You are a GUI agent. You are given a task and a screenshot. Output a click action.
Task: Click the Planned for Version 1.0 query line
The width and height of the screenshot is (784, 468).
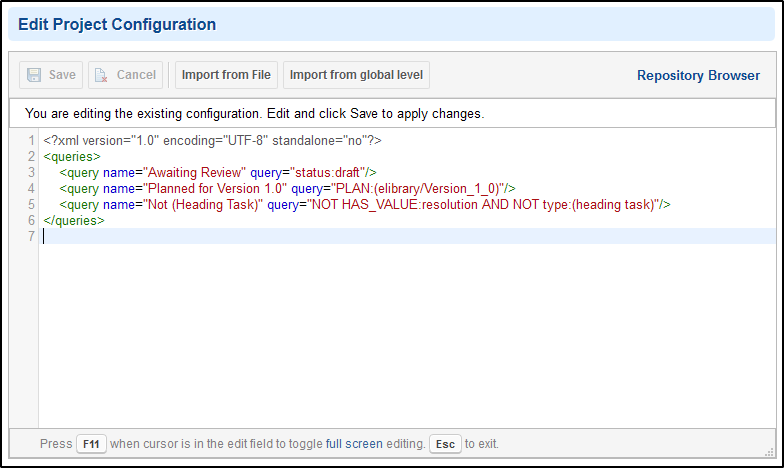(x=288, y=188)
